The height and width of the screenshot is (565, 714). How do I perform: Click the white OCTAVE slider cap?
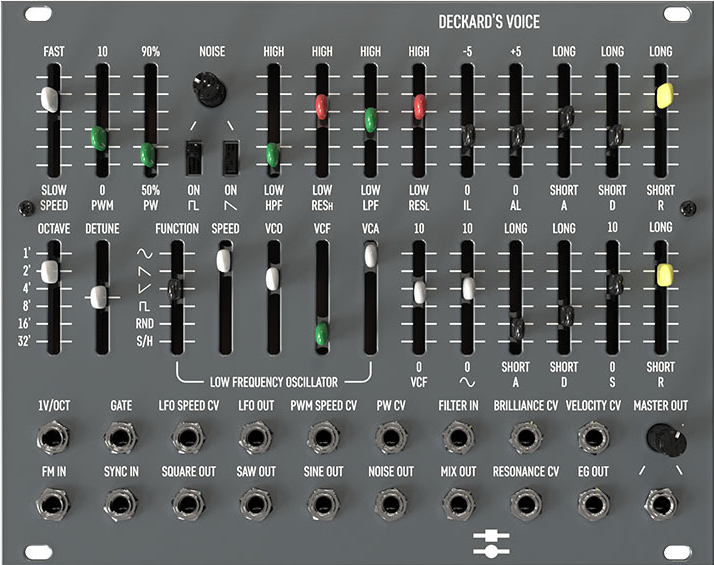point(50,272)
